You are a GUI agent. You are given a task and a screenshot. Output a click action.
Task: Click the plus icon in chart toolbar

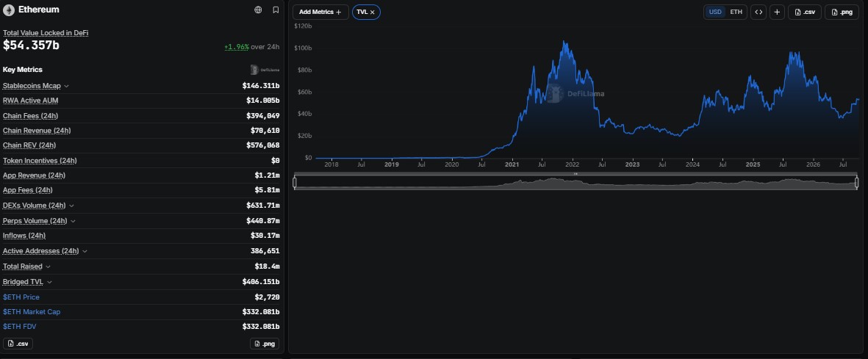coord(777,12)
